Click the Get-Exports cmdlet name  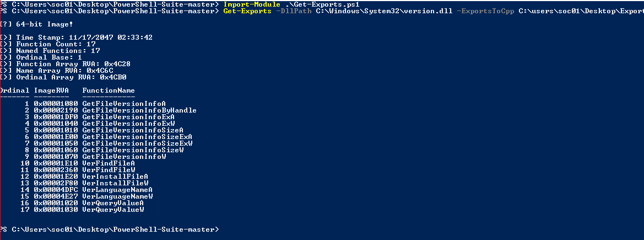(x=247, y=10)
